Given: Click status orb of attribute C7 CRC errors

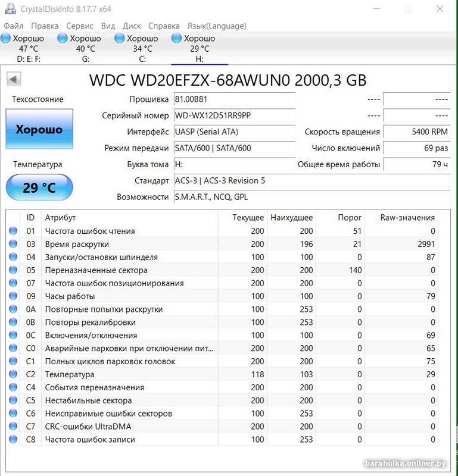Looking at the screenshot, I should click(13, 427).
